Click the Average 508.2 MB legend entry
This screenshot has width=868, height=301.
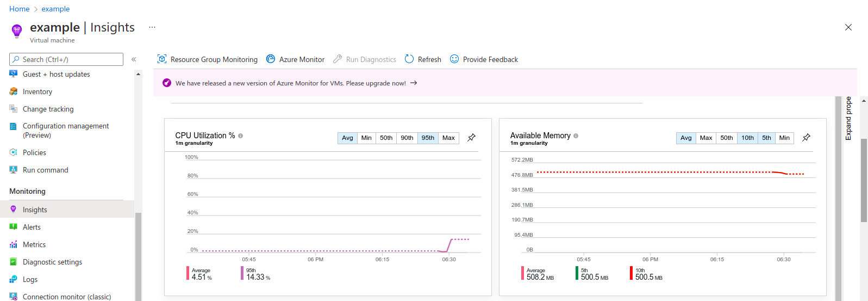[538, 274]
